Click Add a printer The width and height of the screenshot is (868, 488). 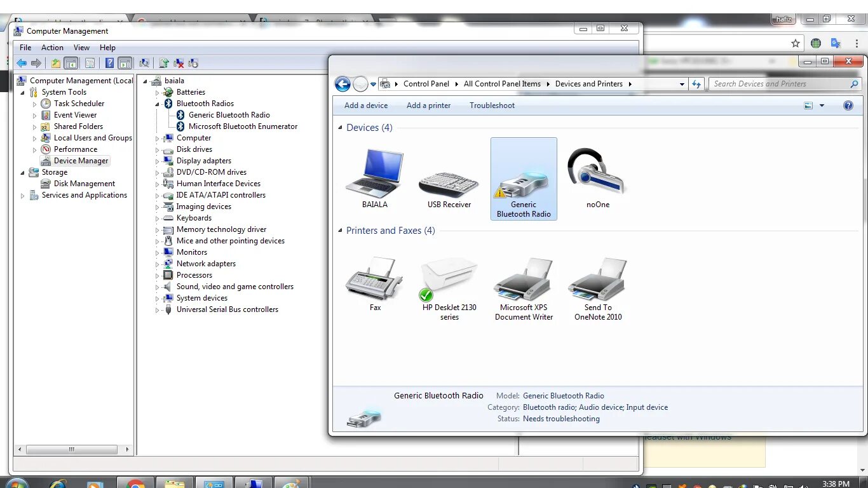click(429, 105)
